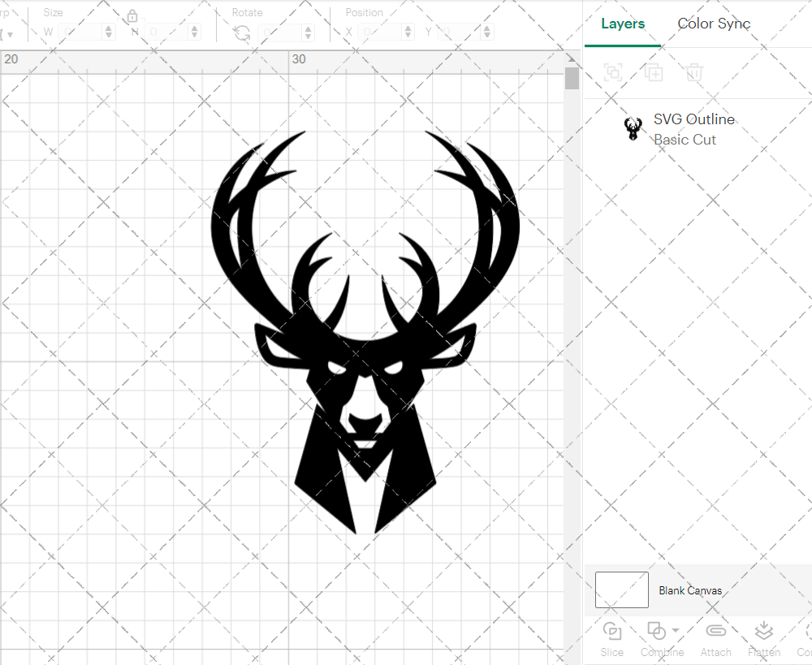The image size is (812, 665).
Task: Click the Blank Canvas swatch
Action: tap(621, 590)
